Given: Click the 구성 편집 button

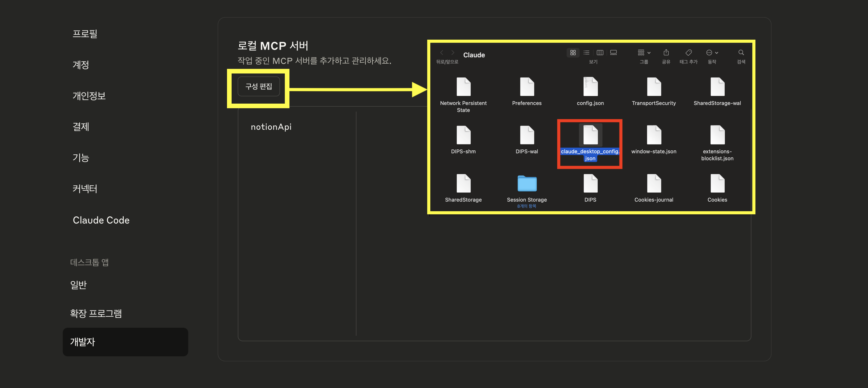Looking at the screenshot, I should 258,87.
